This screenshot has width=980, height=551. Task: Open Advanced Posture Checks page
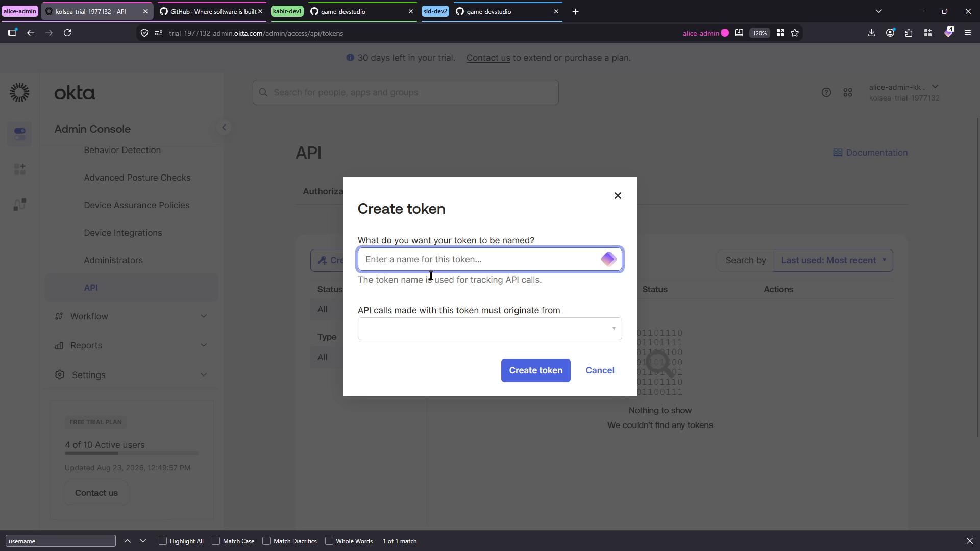137,178
